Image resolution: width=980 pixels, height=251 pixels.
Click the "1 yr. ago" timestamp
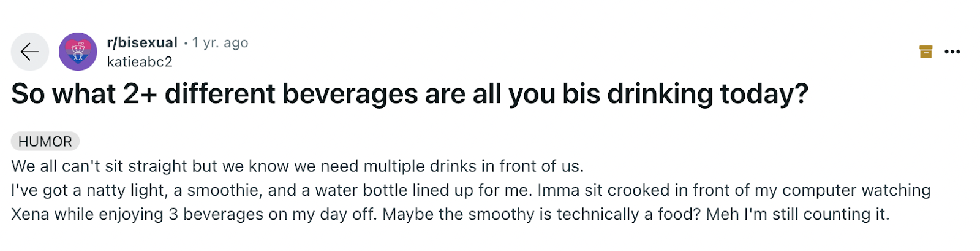(x=220, y=42)
